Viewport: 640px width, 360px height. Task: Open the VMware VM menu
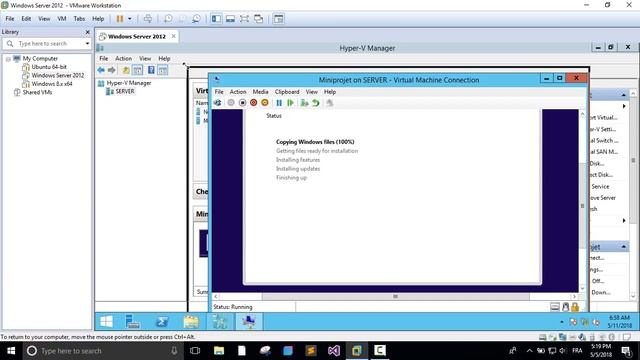click(x=62, y=19)
